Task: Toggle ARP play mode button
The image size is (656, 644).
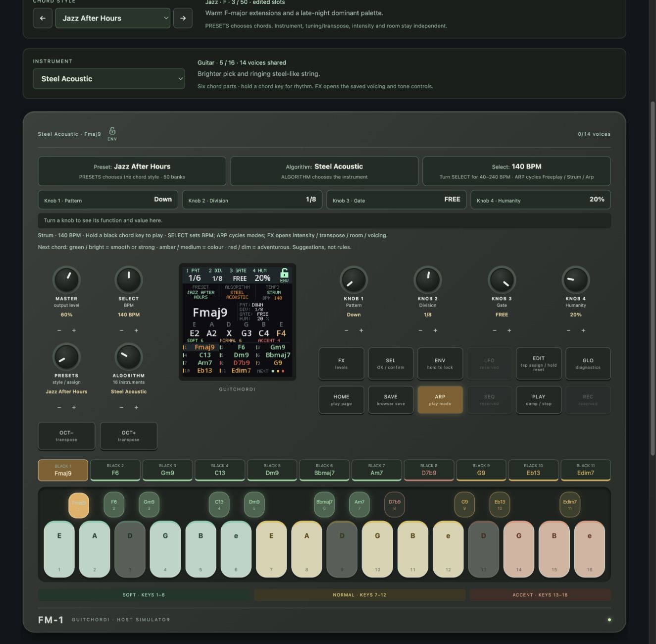Action: point(440,400)
